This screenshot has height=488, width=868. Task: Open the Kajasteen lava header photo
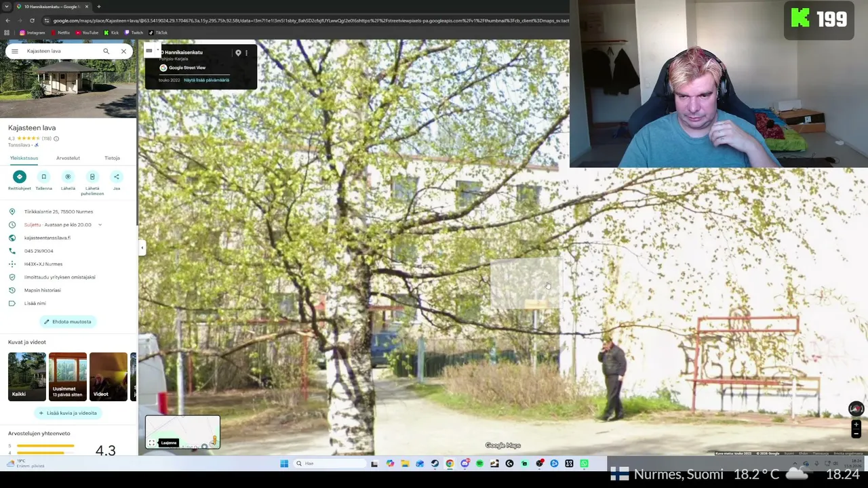pos(68,88)
